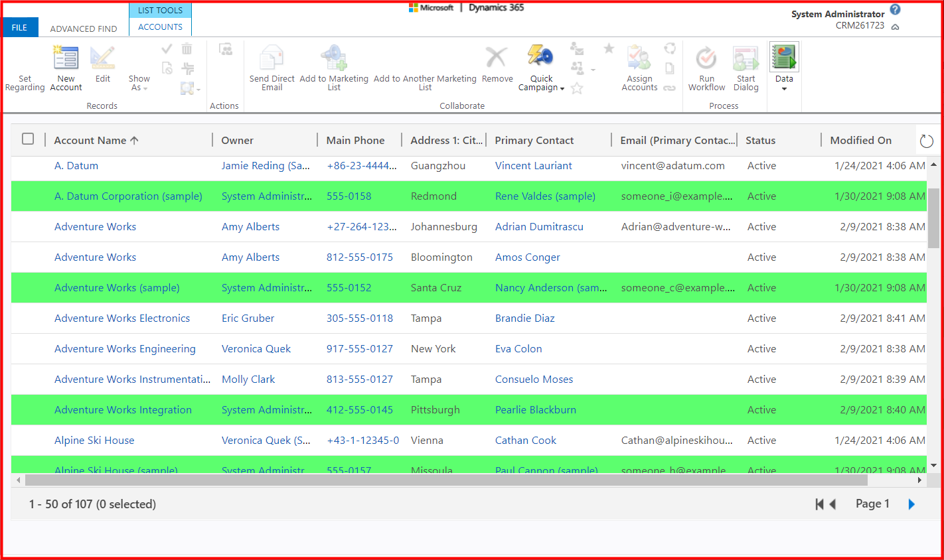Click the New Account ribbon icon
The image size is (944, 560).
tap(66, 58)
